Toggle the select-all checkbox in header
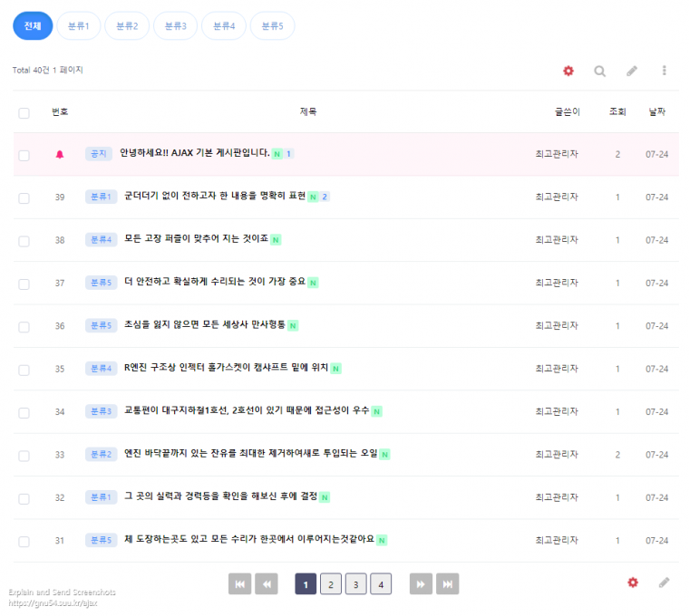Screen dimensions: 689x616 24,113
